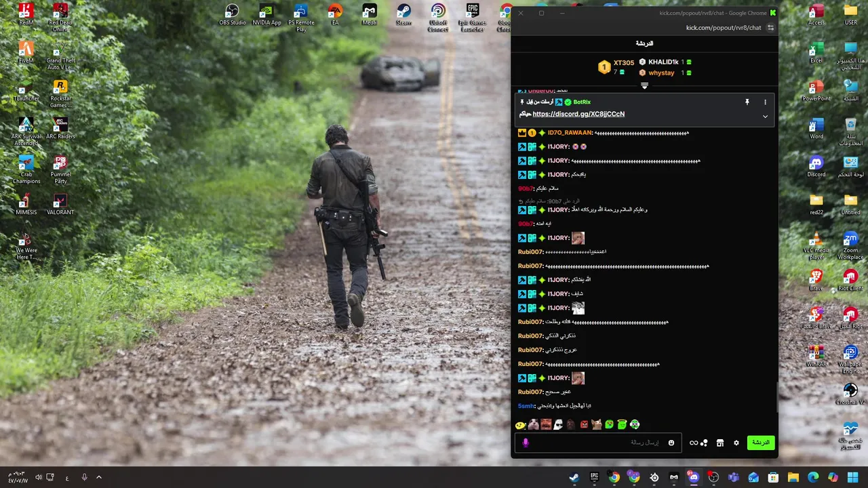Open Wallpaper Engine desktop icon
The height and width of the screenshot is (488, 868).
click(850, 359)
